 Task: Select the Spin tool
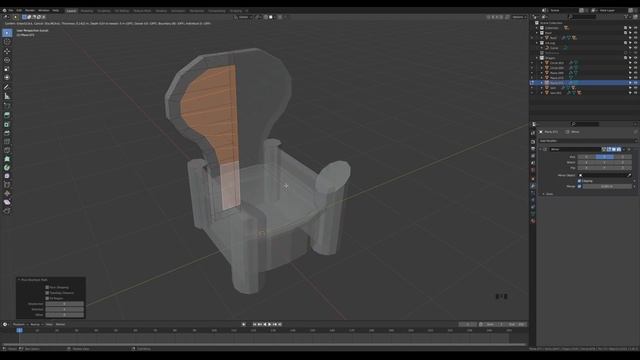click(x=7, y=167)
